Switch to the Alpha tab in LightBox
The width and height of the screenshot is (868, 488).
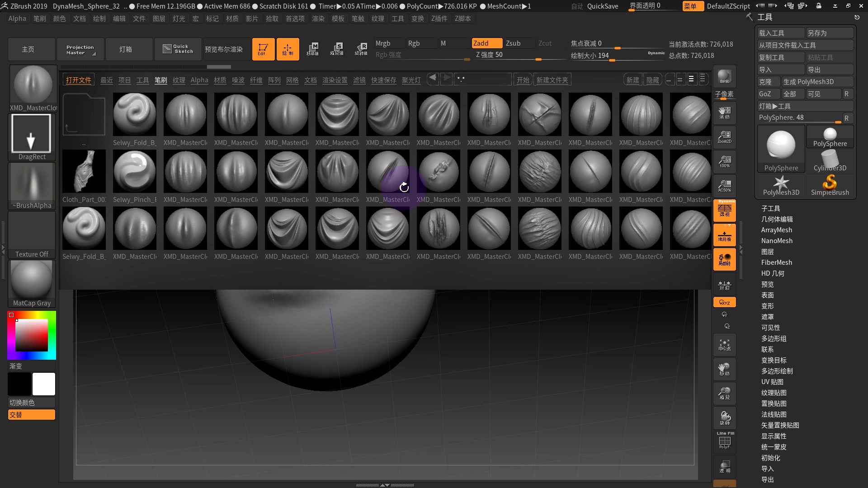[x=199, y=80]
